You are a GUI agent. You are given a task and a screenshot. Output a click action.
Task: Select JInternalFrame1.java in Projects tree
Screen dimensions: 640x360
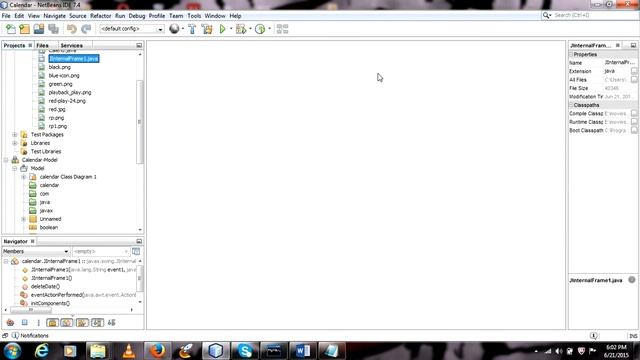point(74,58)
